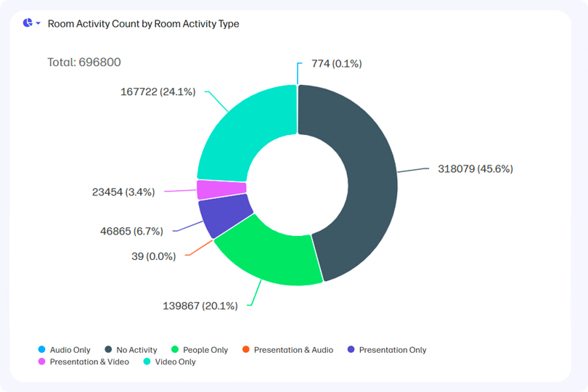This screenshot has height=392, width=588.
Task: Click the Video Only legend dot
Action: click(x=147, y=362)
